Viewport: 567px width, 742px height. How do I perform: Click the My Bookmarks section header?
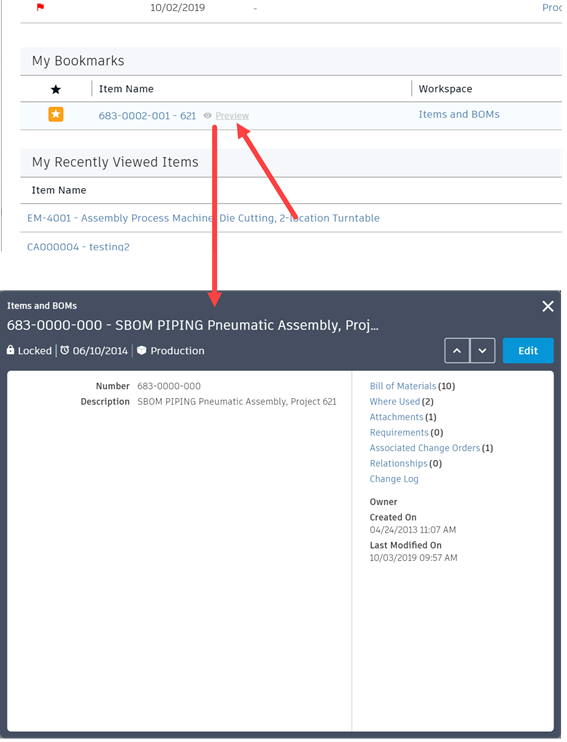pyautogui.click(x=78, y=61)
